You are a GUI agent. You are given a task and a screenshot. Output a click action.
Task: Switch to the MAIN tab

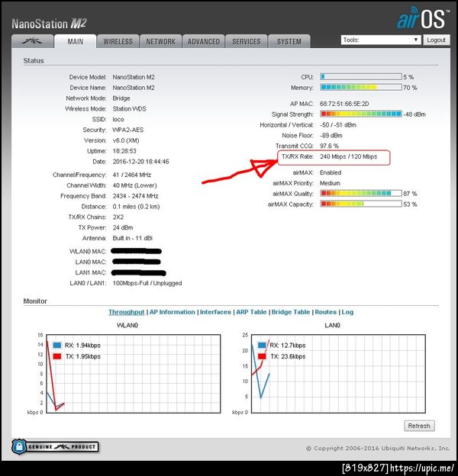76,41
